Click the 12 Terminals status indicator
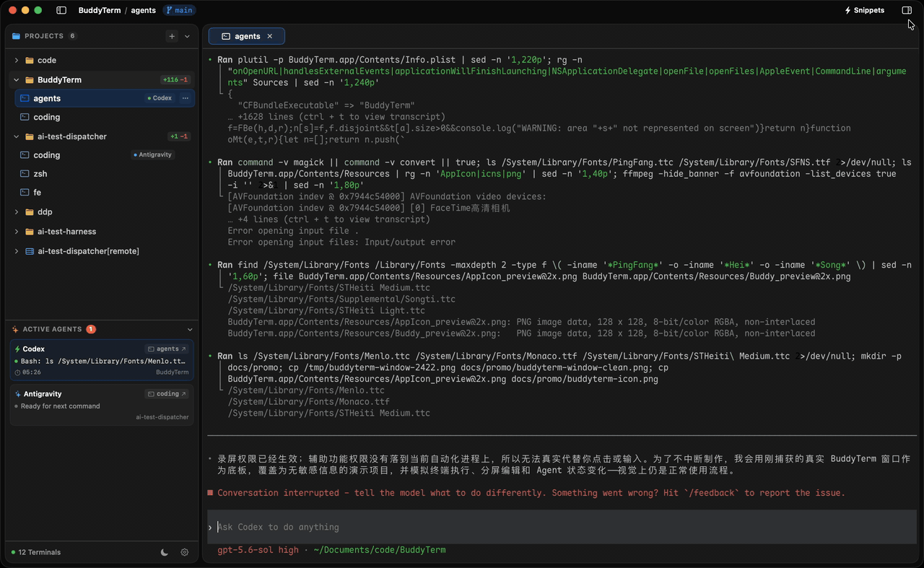 [x=36, y=552]
